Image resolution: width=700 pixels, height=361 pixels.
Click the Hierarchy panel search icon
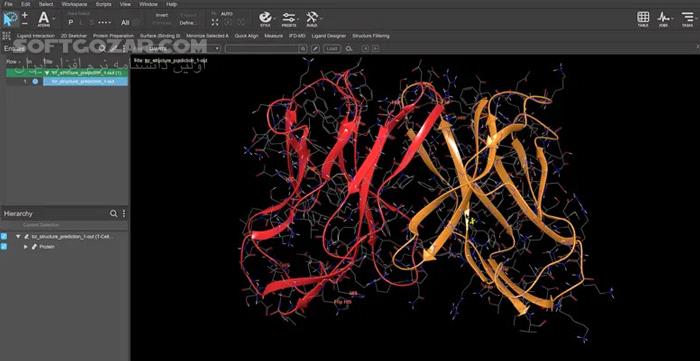pos(113,214)
